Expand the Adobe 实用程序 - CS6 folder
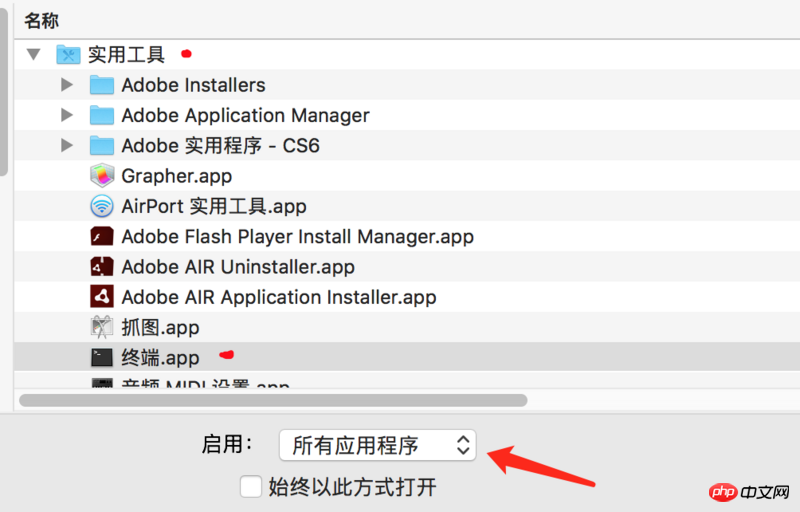The image size is (800, 512). pyautogui.click(x=66, y=145)
